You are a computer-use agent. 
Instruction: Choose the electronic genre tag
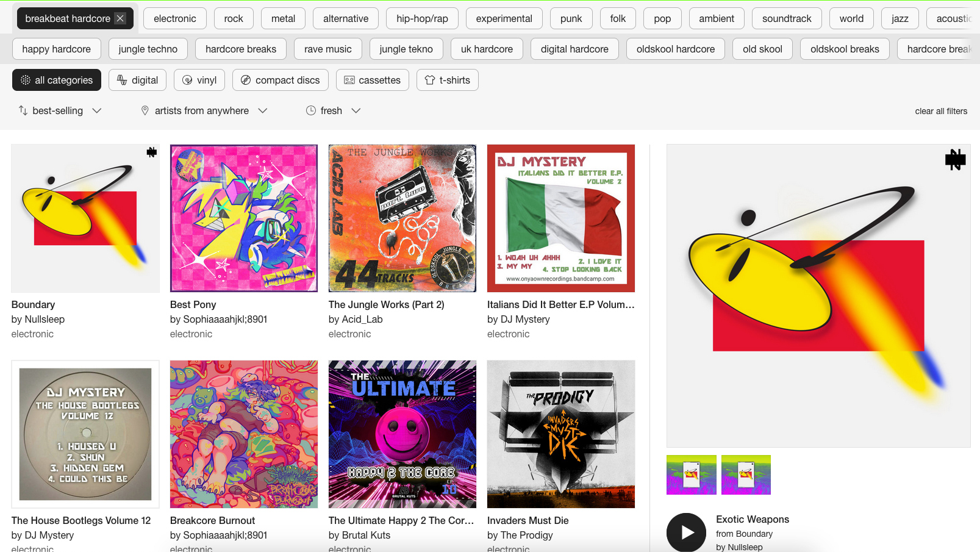(175, 18)
